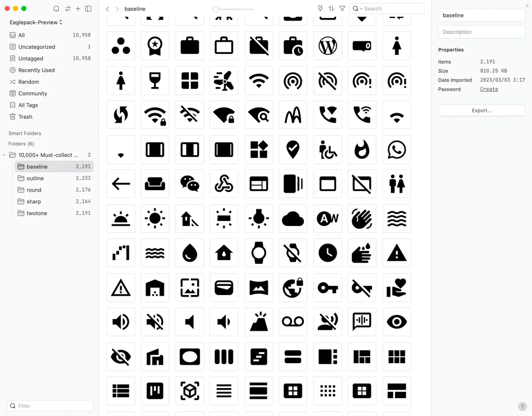
Task: Select the wifi with lock thumbnail
Action: pos(155,115)
